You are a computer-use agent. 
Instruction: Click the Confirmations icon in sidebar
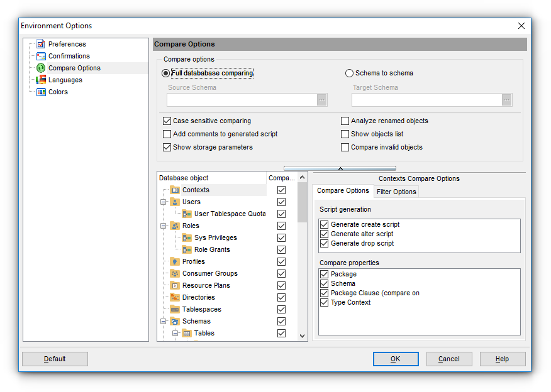pyautogui.click(x=41, y=56)
